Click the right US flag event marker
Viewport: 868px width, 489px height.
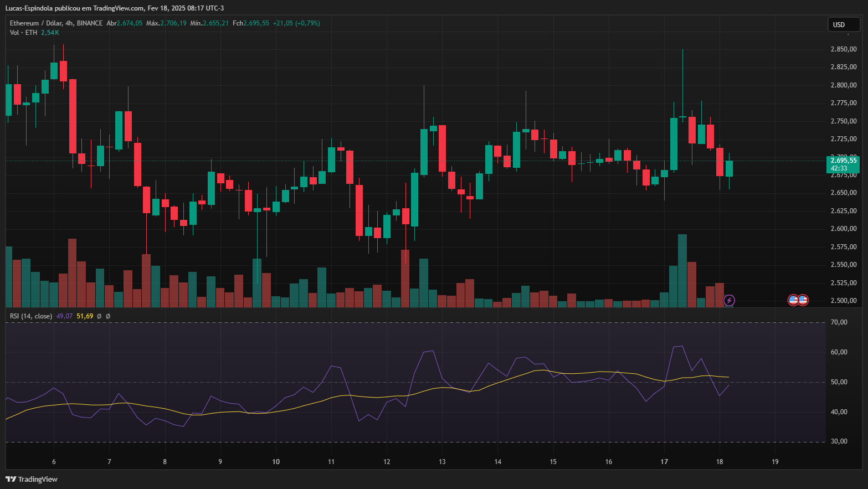coord(803,300)
